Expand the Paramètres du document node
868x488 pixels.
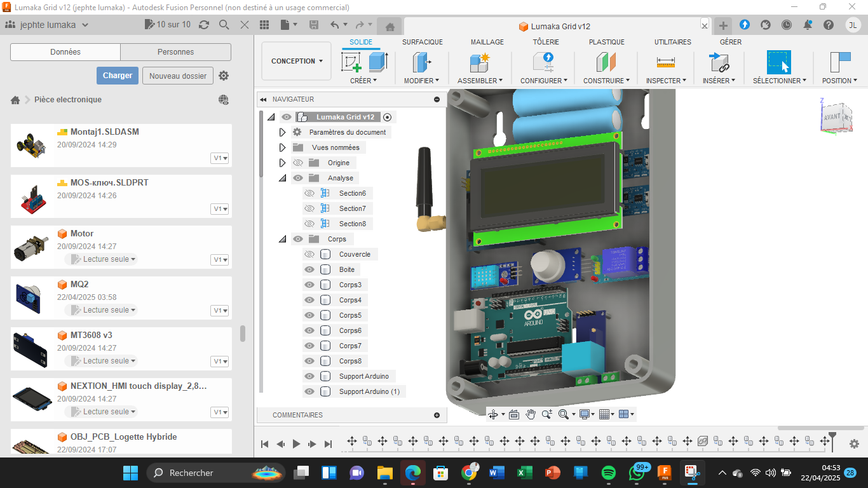[283, 132]
